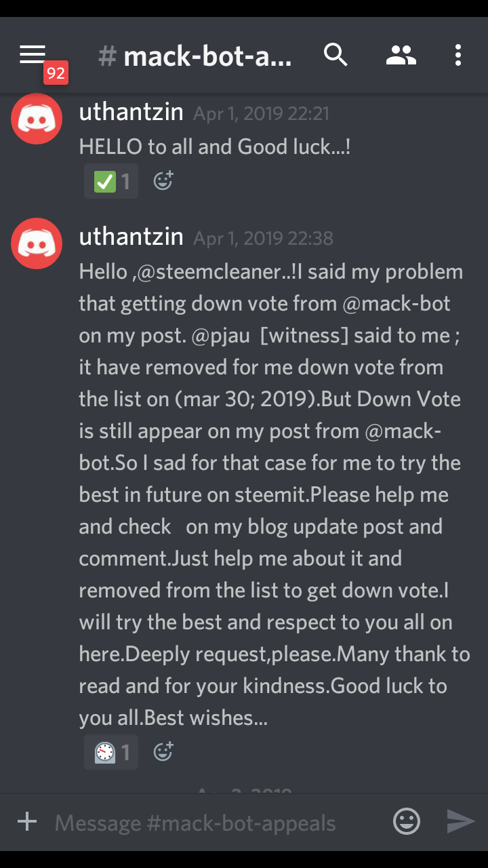Viewport: 488px width, 868px height.
Task: Tap uthantzin username on 22:38 message
Action: 131,237
